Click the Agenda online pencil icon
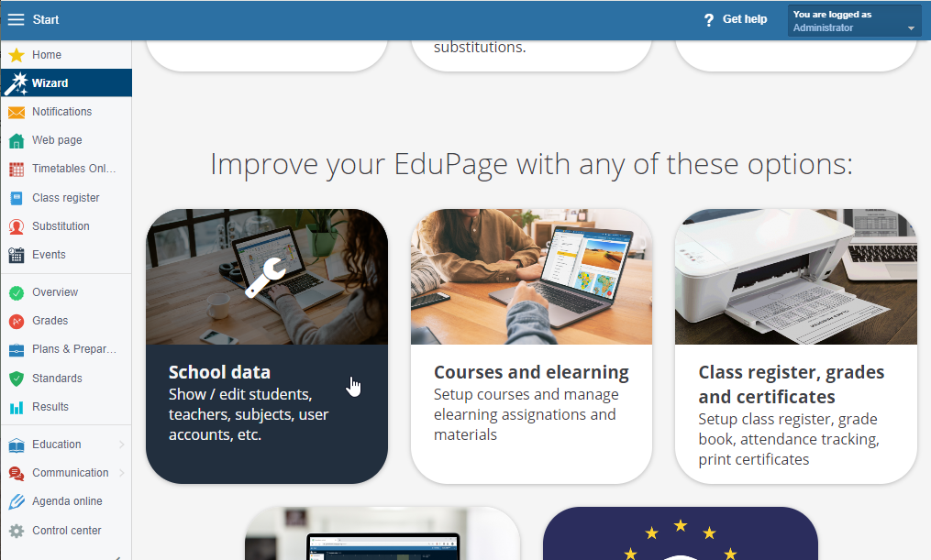 click(x=17, y=502)
